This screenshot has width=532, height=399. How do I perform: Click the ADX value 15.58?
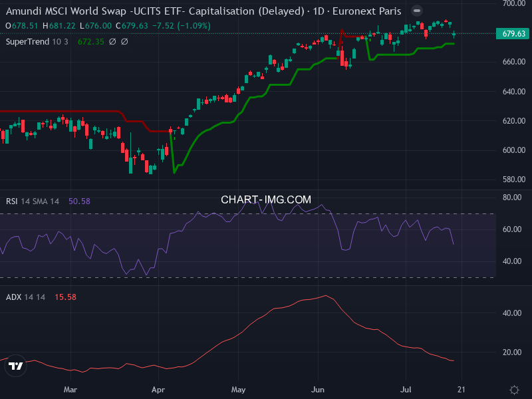[65, 297]
